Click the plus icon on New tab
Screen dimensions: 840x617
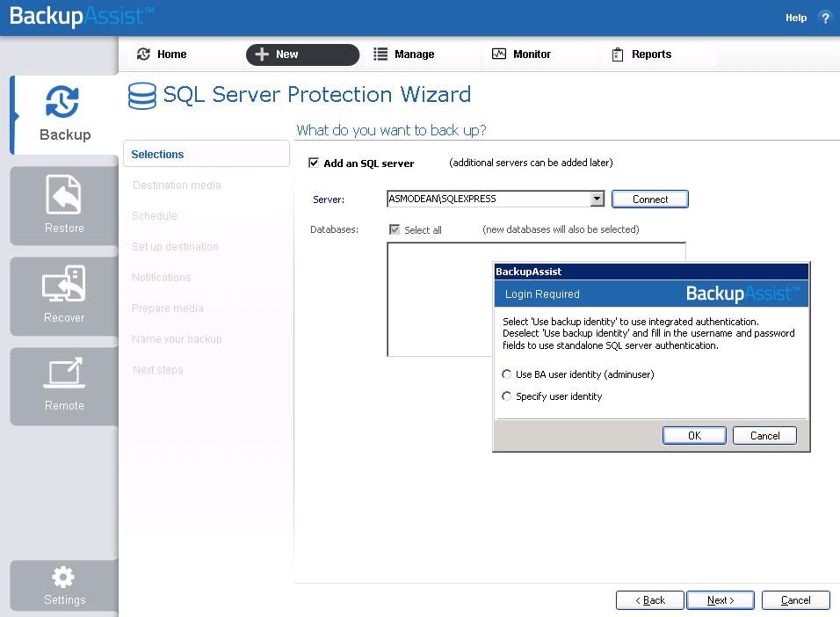(x=262, y=54)
